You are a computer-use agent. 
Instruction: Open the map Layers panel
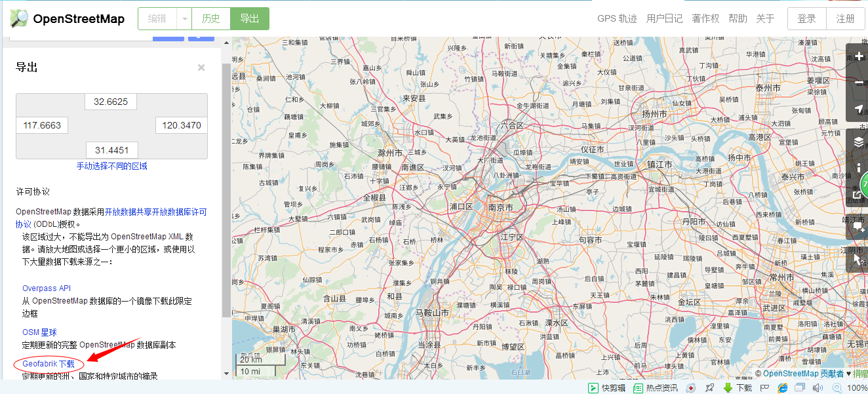[859, 141]
